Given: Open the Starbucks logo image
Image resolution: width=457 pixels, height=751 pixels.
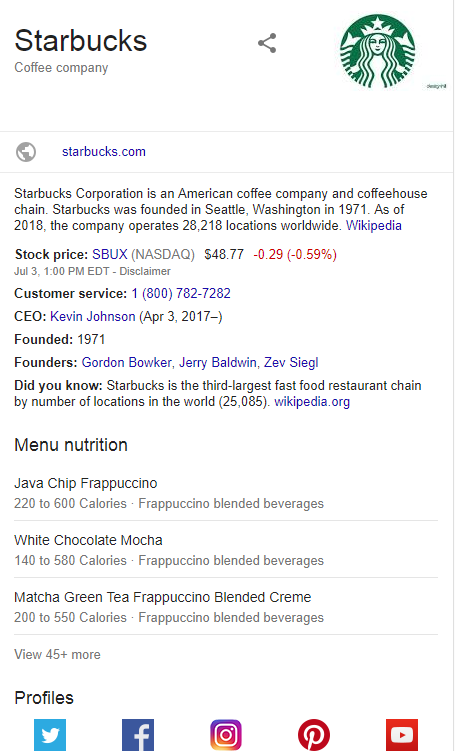Looking at the screenshot, I should (377, 51).
